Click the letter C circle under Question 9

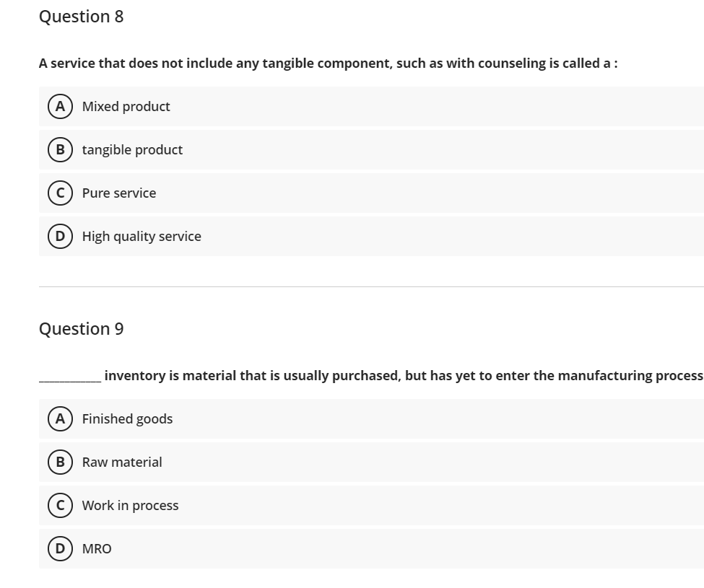point(60,505)
